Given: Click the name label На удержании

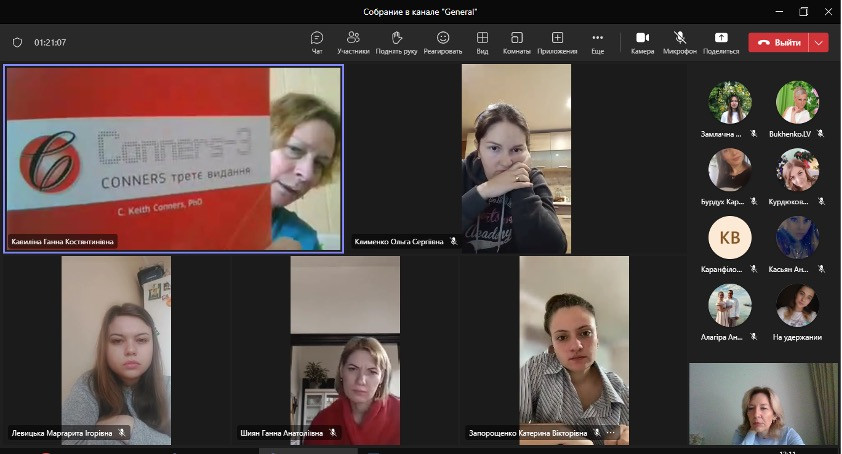Looking at the screenshot, I should [x=797, y=337].
